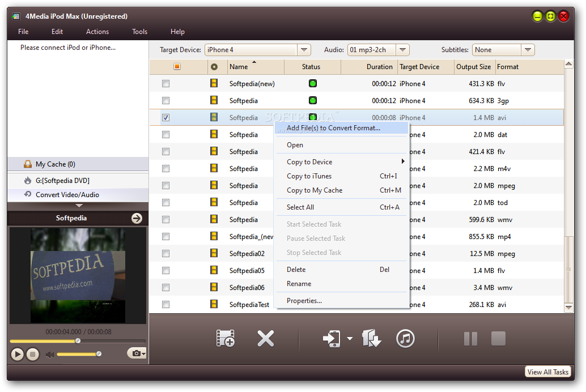Open the Subtitles dropdown
Image resolution: width=586 pixels, height=392 pixels.
tap(528, 50)
